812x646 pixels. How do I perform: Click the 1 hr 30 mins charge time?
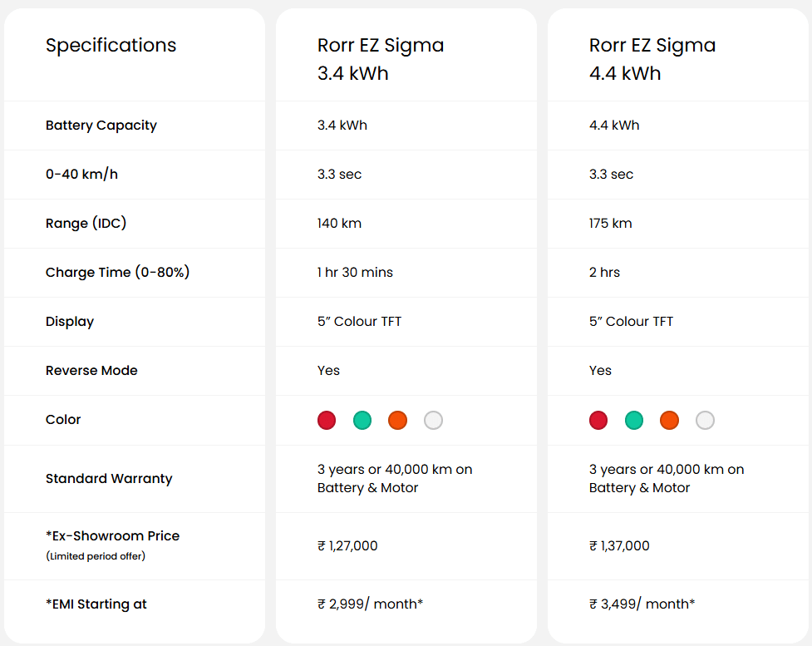click(x=355, y=273)
